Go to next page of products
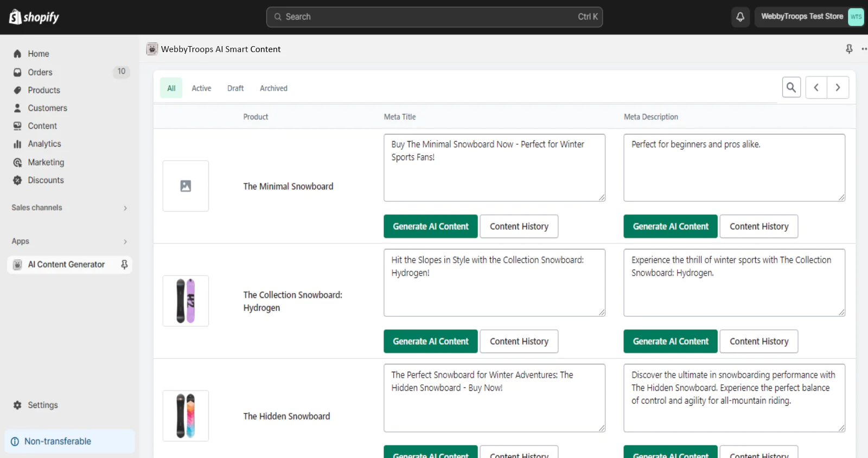The width and height of the screenshot is (868, 458). click(x=838, y=87)
